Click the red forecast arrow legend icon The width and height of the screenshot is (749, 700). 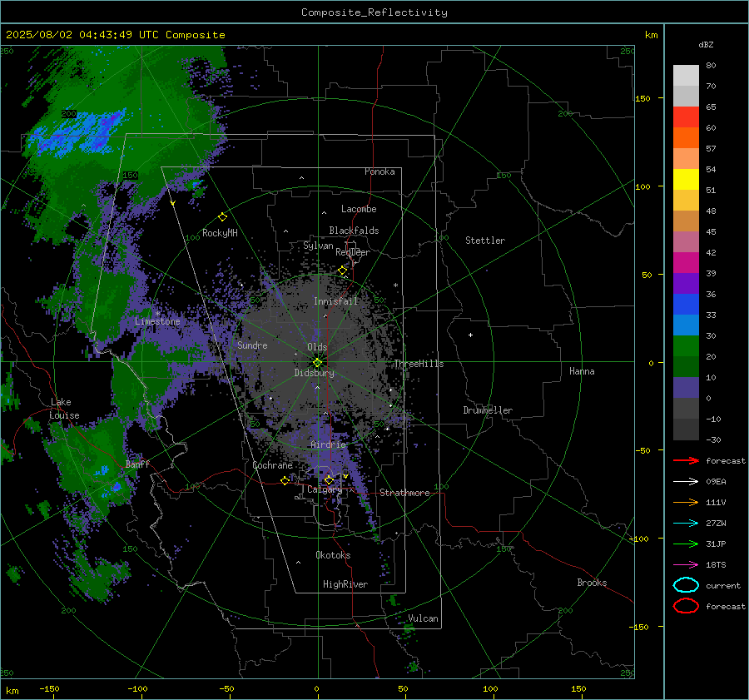pos(686,460)
